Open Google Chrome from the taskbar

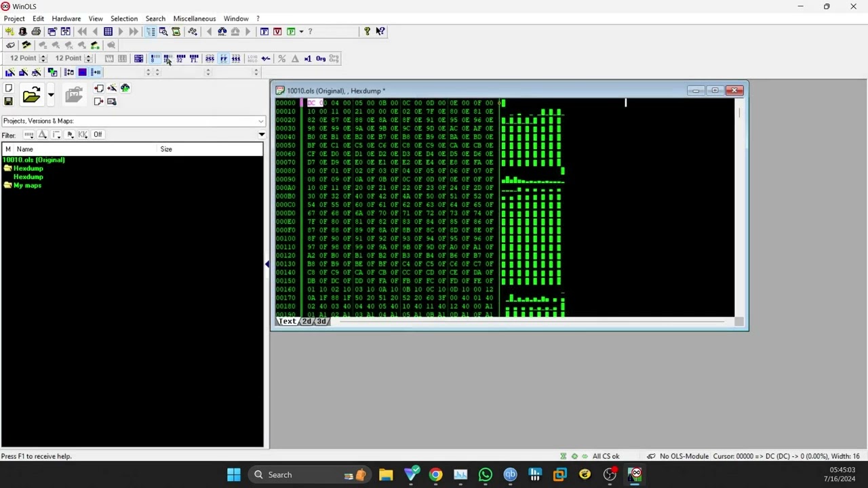(435, 474)
